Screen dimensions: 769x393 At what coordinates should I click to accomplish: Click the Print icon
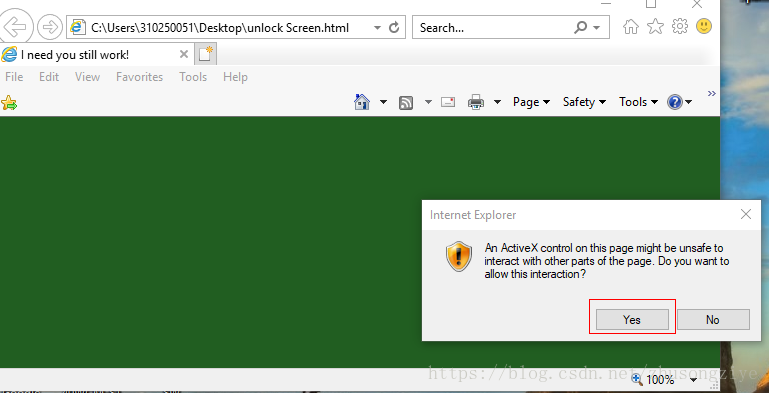pyautogui.click(x=476, y=102)
